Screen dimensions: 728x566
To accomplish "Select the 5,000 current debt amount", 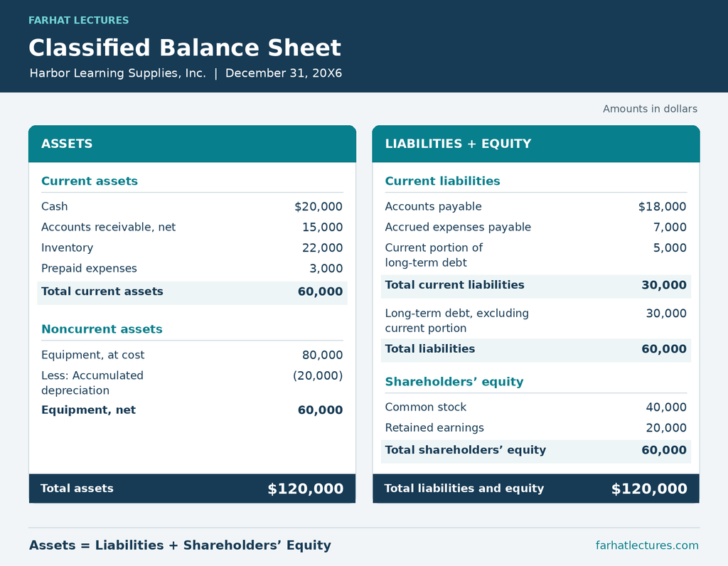I will [x=670, y=248].
